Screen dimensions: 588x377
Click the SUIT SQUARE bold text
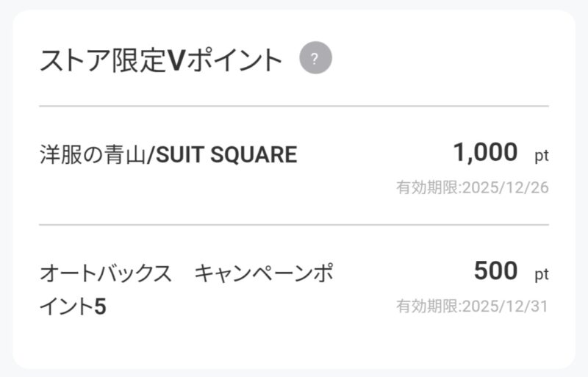(226, 155)
